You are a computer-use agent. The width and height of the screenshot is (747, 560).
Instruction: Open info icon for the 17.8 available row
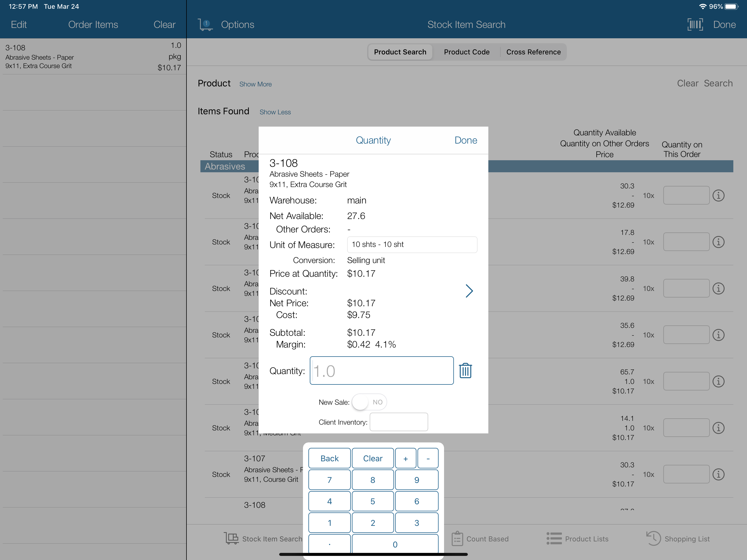click(718, 242)
